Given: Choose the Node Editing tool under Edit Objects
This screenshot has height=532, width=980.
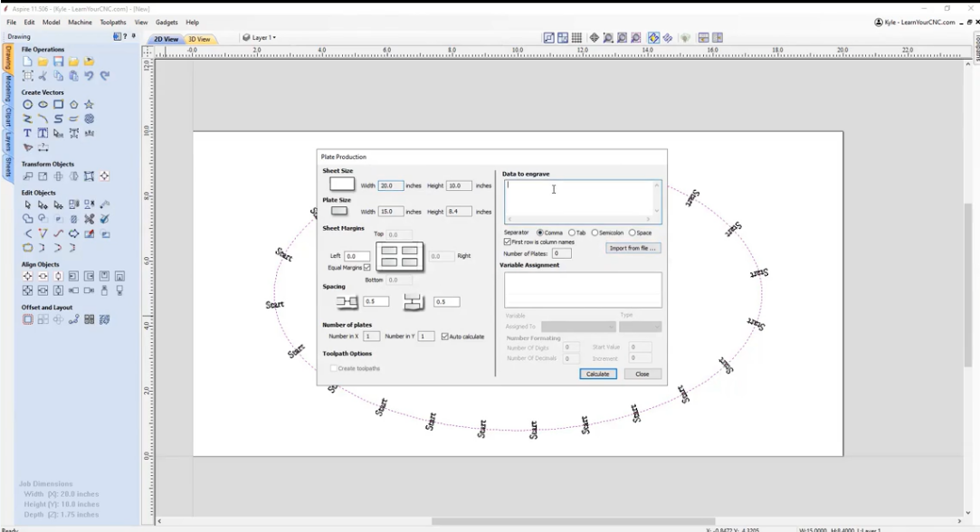Looking at the screenshot, I should [43, 204].
